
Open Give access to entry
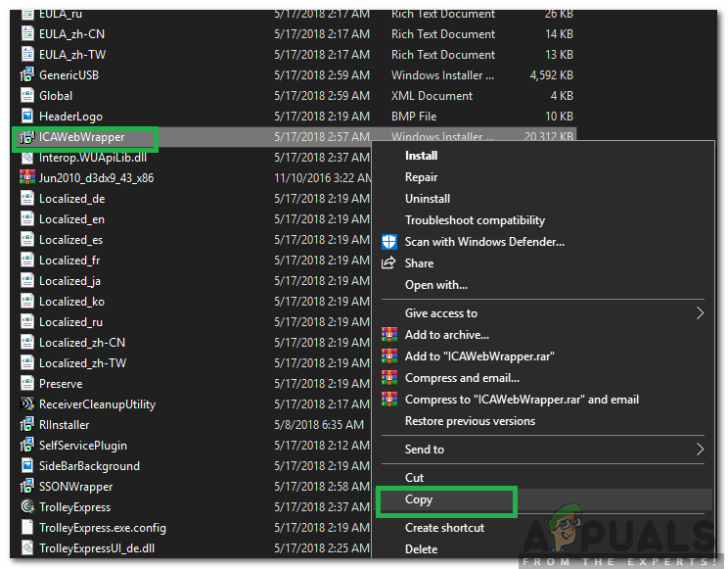[x=440, y=313]
